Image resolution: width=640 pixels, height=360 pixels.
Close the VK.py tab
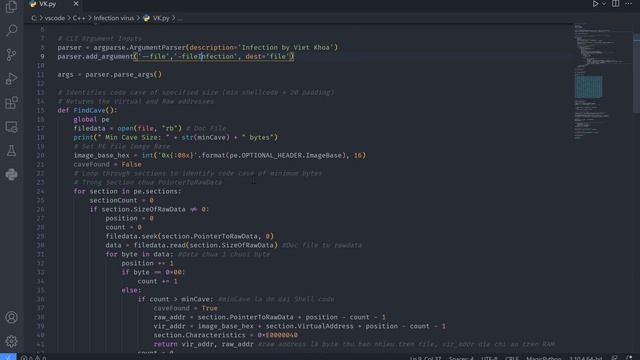(x=76, y=4)
